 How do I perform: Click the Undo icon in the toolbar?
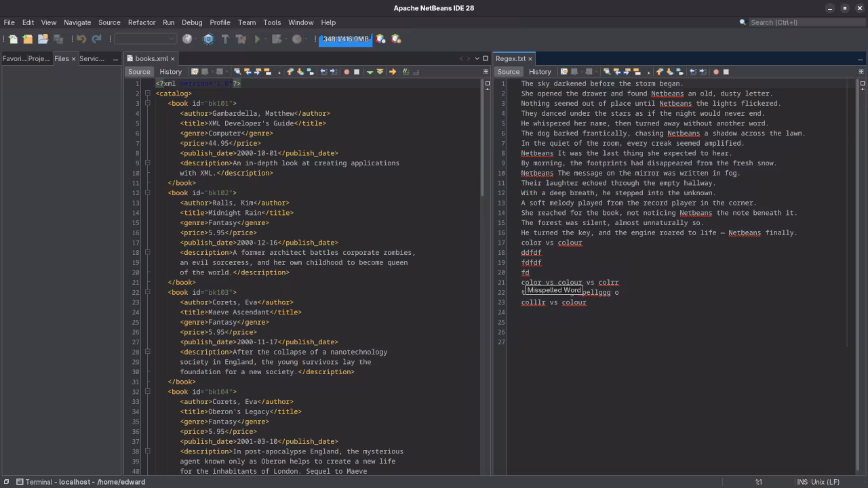pyautogui.click(x=81, y=39)
